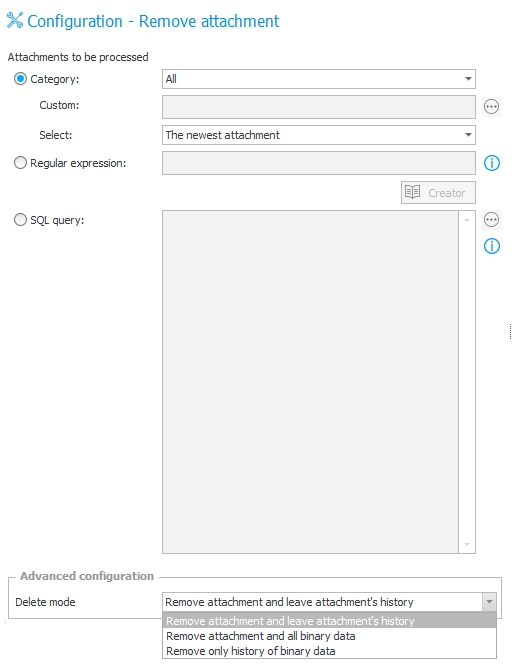Click the Configuration wrench icon in title
The width and height of the screenshot is (519, 670).
coord(15,20)
